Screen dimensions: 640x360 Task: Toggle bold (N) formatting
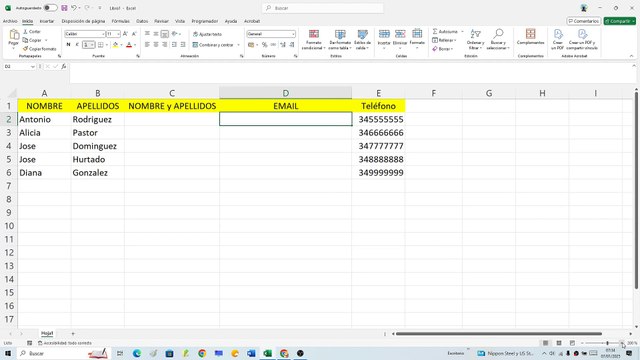(x=68, y=44)
